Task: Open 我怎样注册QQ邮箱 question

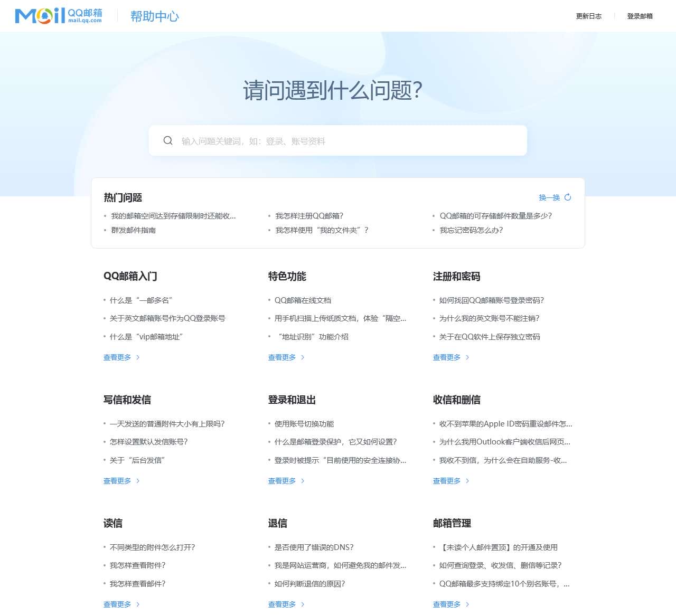Action: point(310,215)
